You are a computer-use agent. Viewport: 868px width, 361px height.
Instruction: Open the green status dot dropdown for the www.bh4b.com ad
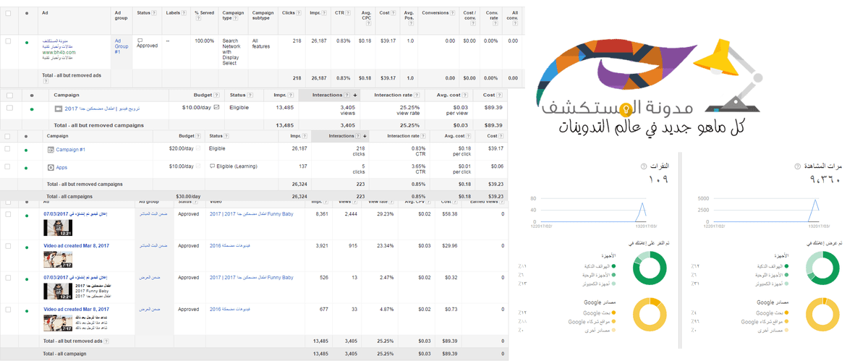27,42
